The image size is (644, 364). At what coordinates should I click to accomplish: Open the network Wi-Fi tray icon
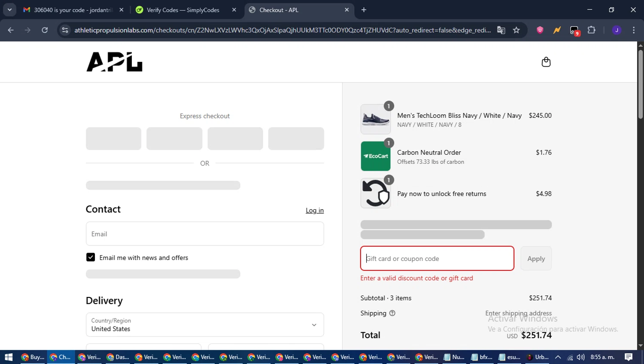pos(570,357)
